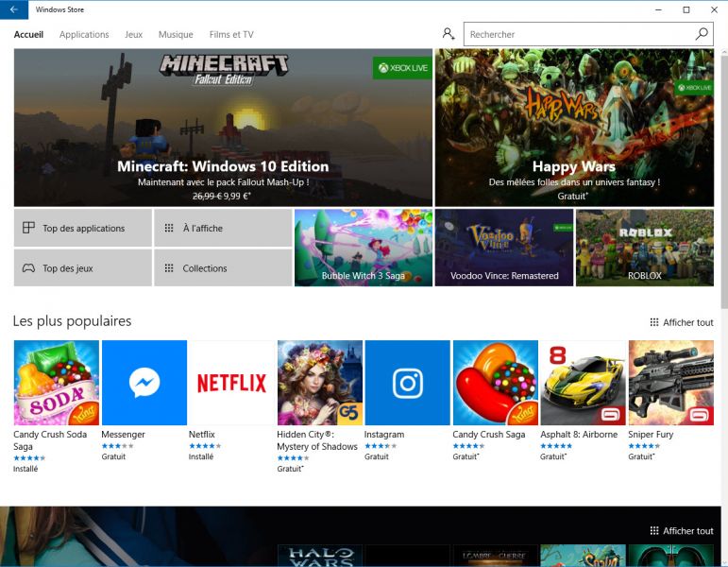Click the Netflix title text

tap(202, 434)
